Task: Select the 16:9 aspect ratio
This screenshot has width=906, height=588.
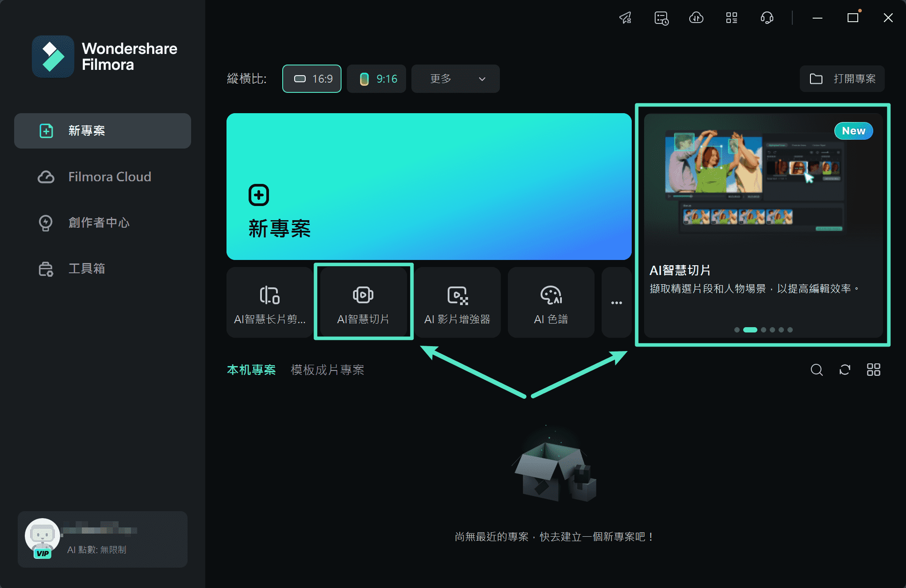Action: point(312,79)
